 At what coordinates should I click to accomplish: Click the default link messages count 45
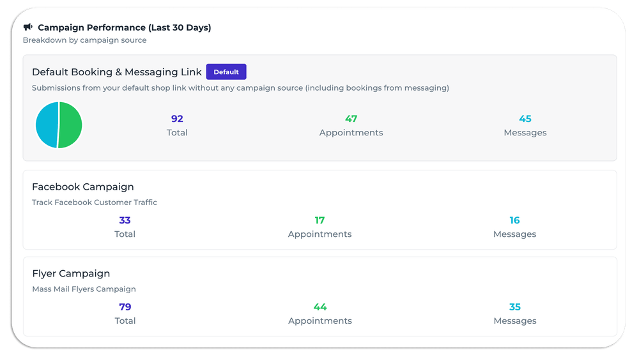[525, 119]
